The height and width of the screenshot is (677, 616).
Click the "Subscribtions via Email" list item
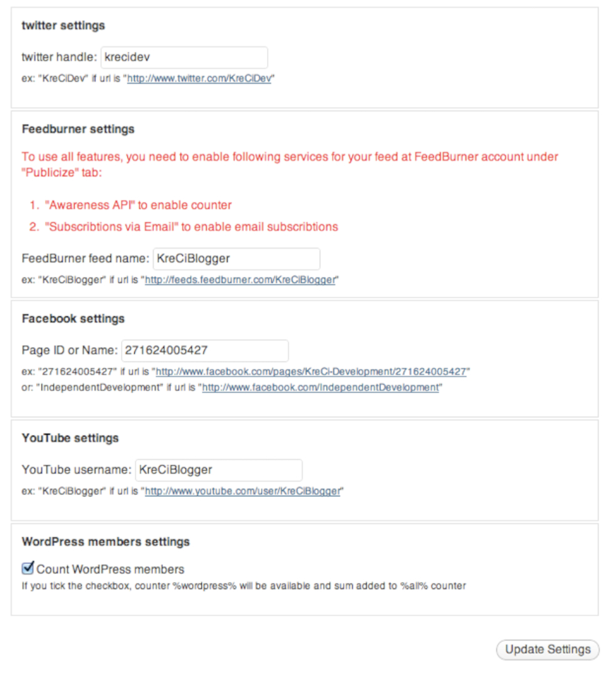192,227
